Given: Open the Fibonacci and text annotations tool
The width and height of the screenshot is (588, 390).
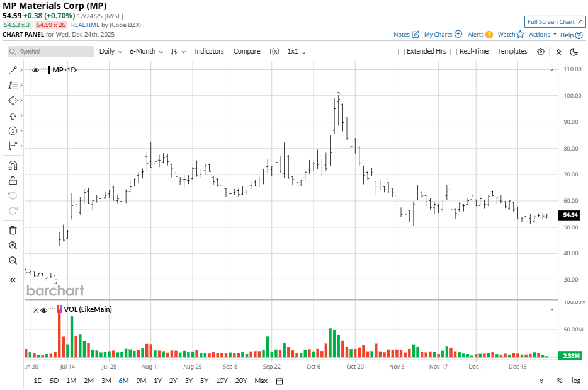Looking at the screenshot, I should point(13,85).
